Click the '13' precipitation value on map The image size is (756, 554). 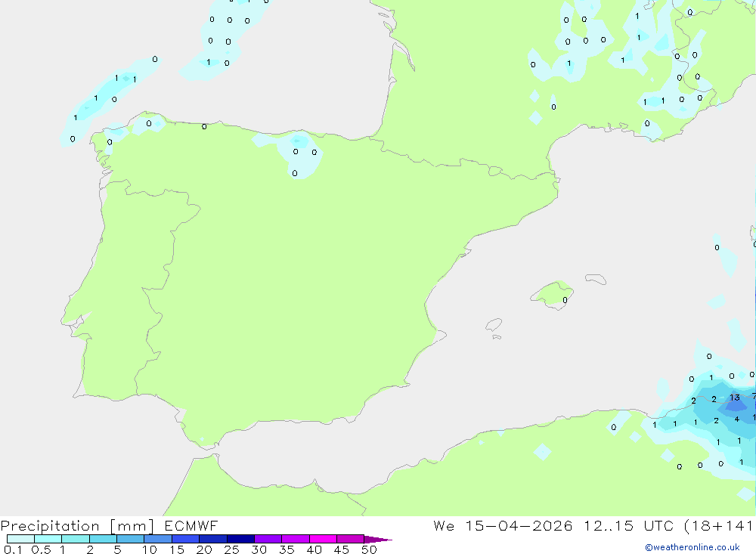(734, 398)
